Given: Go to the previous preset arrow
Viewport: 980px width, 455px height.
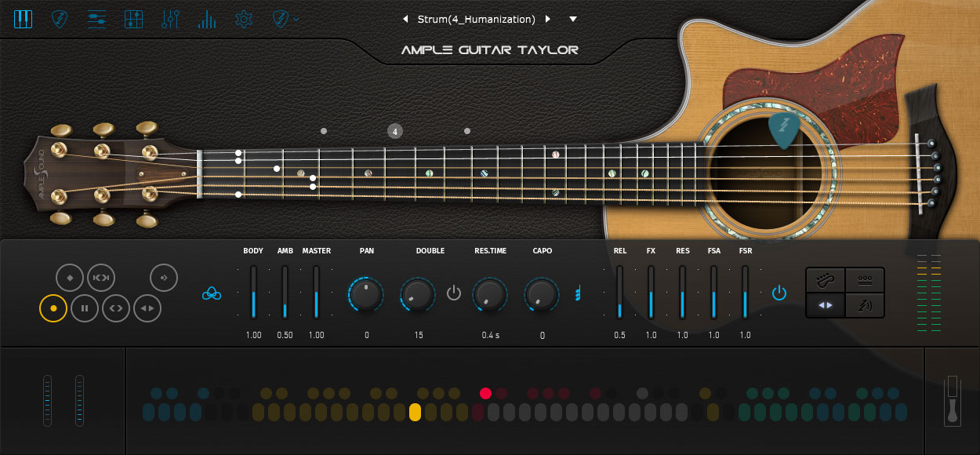Looking at the screenshot, I should coord(405,19).
